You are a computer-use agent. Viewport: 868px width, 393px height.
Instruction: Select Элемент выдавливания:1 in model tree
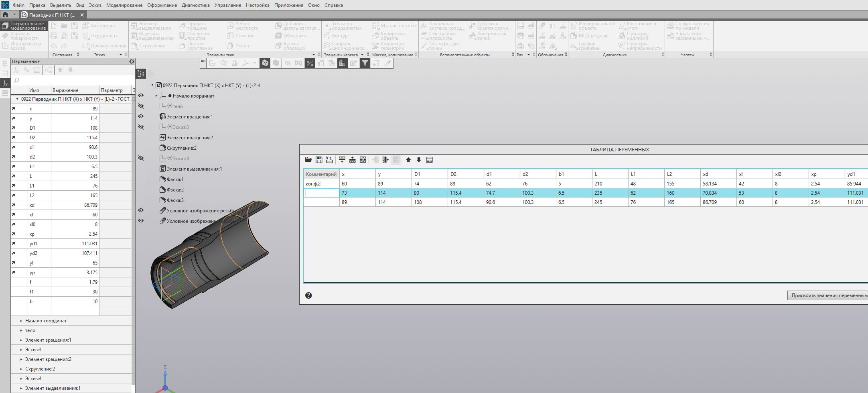click(194, 169)
